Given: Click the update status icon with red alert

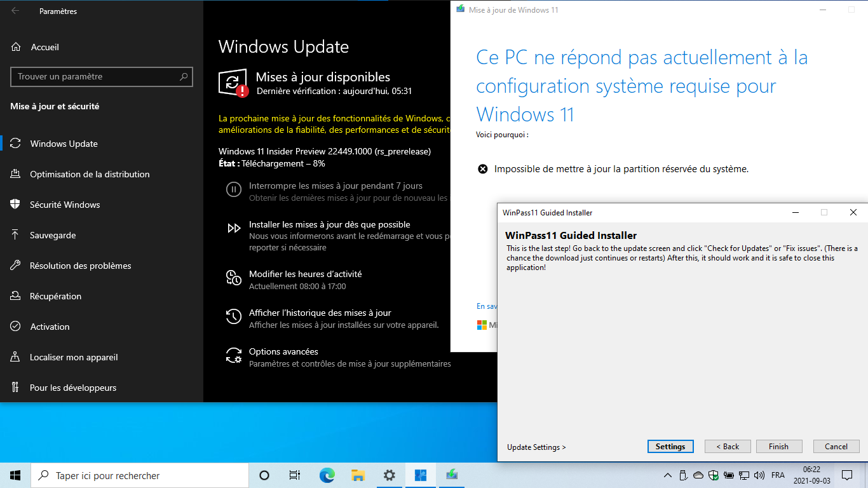Looking at the screenshot, I should tap(233, 83).
